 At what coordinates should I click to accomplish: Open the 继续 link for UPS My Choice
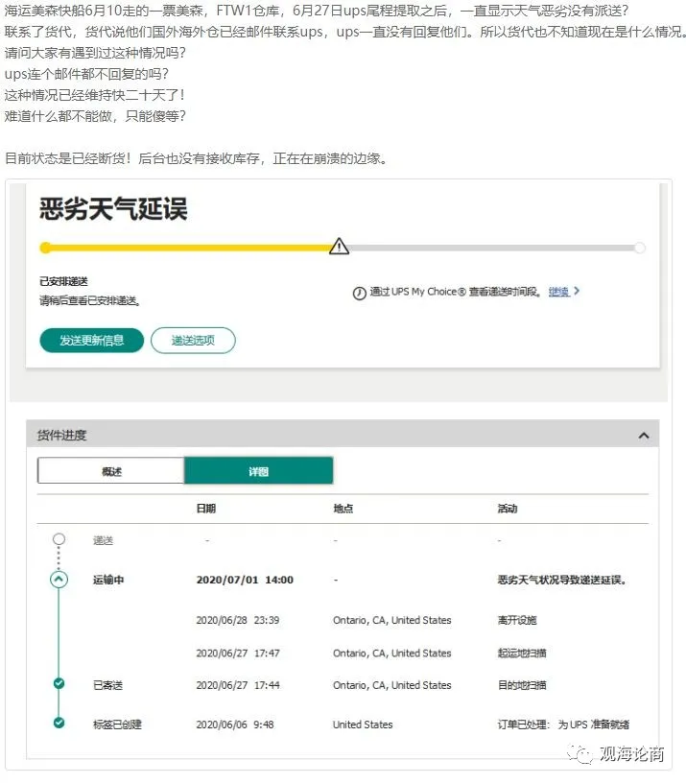558,292
